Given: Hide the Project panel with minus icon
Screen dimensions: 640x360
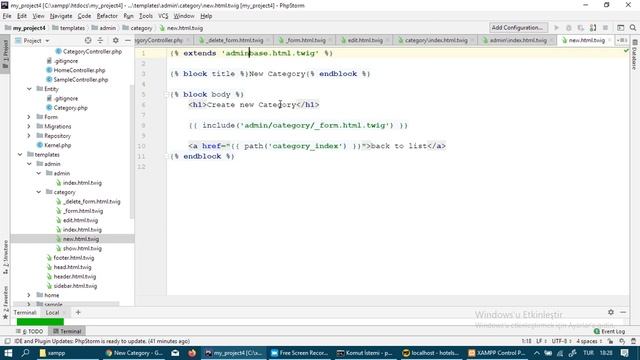Looking at the screenshot, I should (x=128, y=40).
